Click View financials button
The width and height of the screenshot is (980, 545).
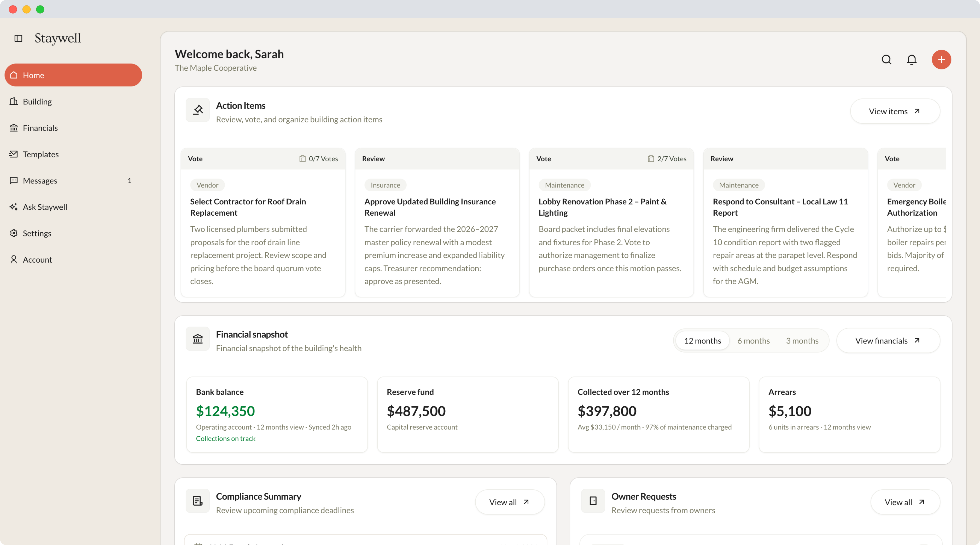888,341
